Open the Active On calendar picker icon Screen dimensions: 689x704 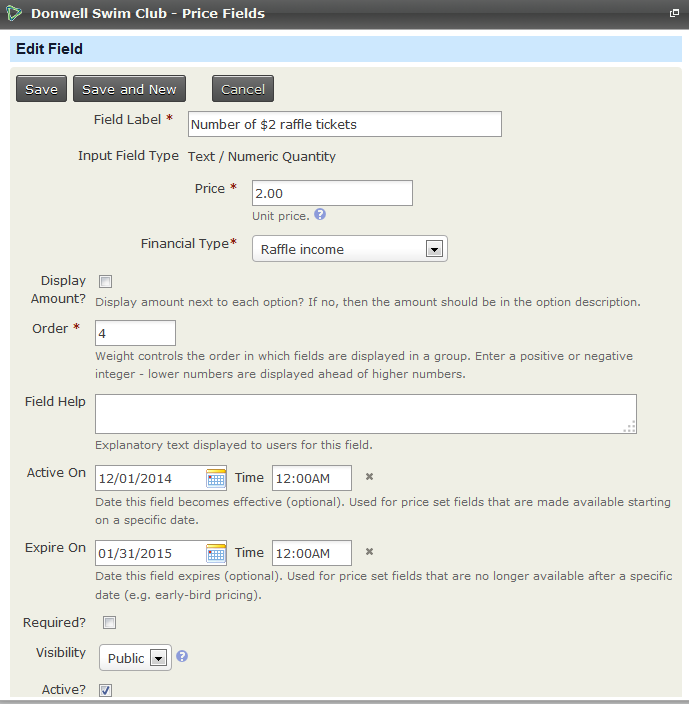coord(216,478)
